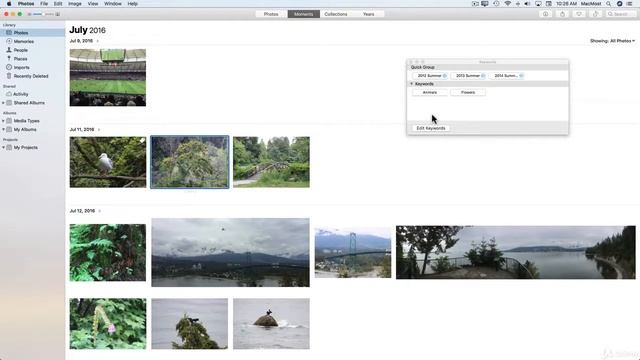Open Jul 12, 2016 moment arrow

coord(100,211)
